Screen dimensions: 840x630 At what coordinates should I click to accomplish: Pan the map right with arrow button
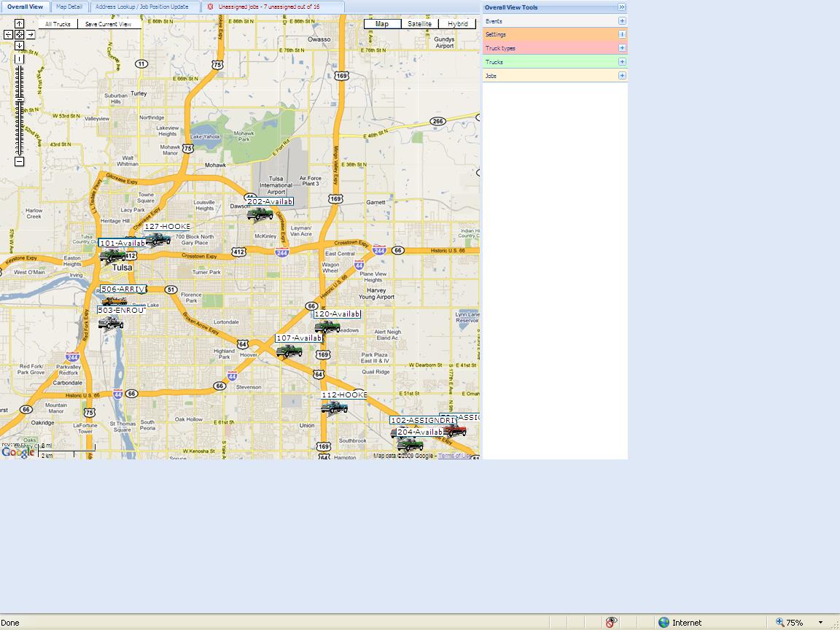(x=31, y=34)
